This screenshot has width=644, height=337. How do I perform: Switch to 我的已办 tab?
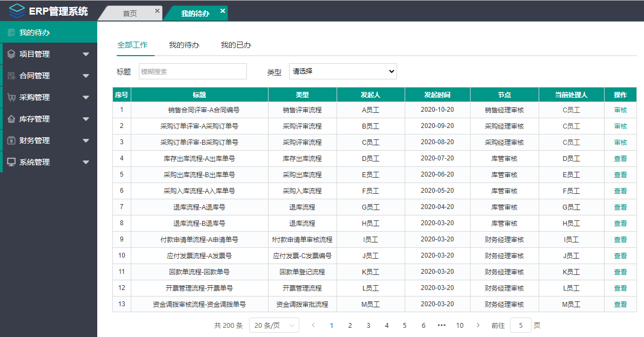pyautogui.click(x=236, y=45)
